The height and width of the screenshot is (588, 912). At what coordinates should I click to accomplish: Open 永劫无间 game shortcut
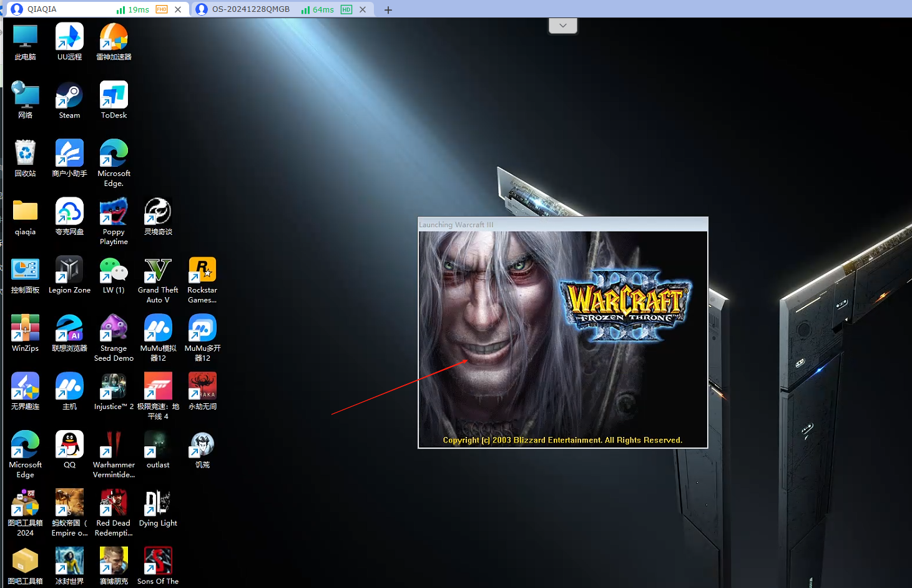point(202,391)
